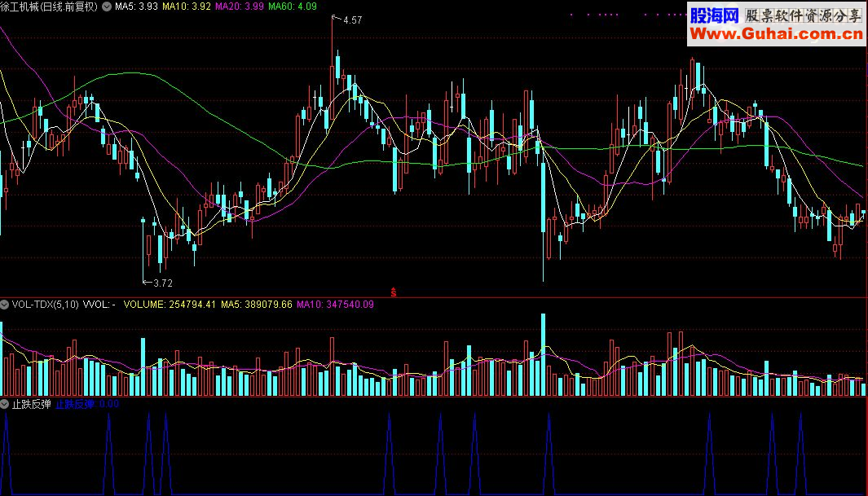Select the MA20: 3.99 label
868x496 pixels.
[240, 7]
